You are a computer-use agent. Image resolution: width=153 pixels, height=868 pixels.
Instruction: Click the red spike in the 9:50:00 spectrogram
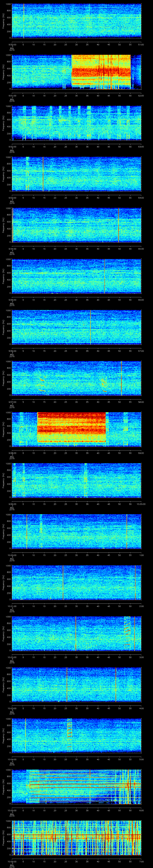coord(24,21)
